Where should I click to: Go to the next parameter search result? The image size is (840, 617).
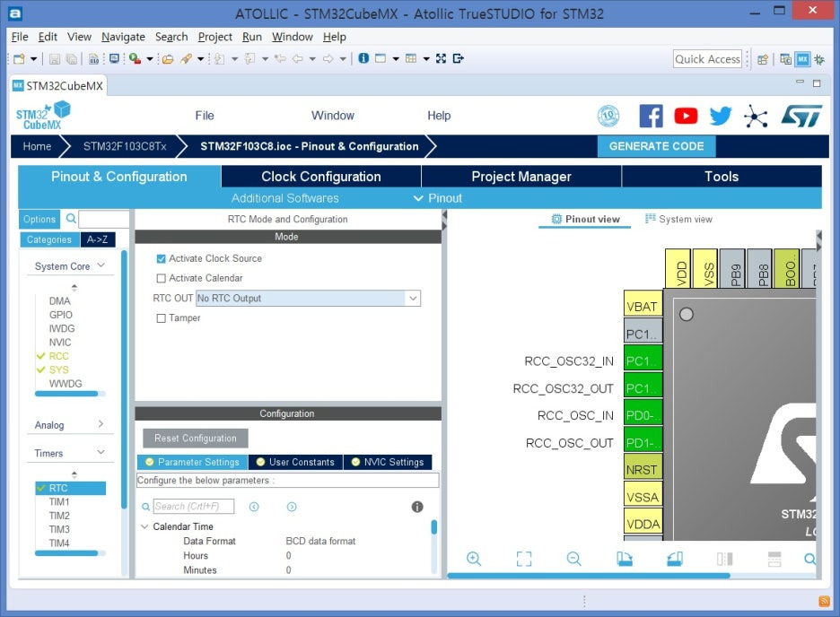tap(292, 507)
